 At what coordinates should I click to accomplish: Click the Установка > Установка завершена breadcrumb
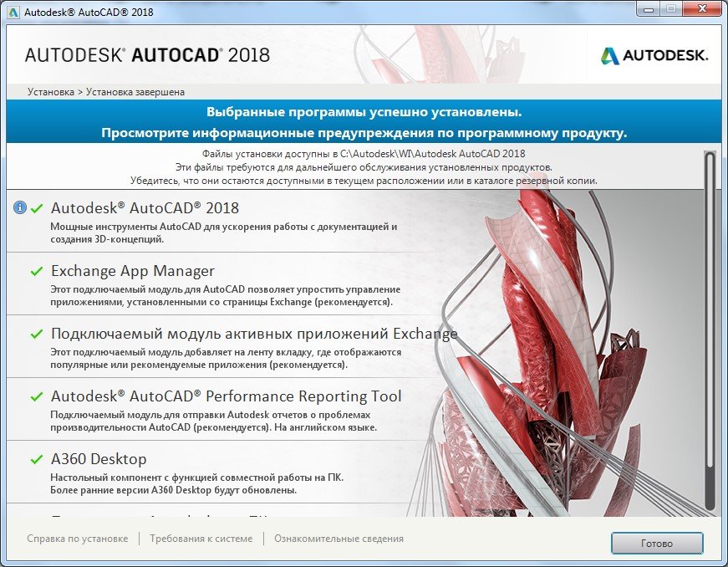point(106,92)
